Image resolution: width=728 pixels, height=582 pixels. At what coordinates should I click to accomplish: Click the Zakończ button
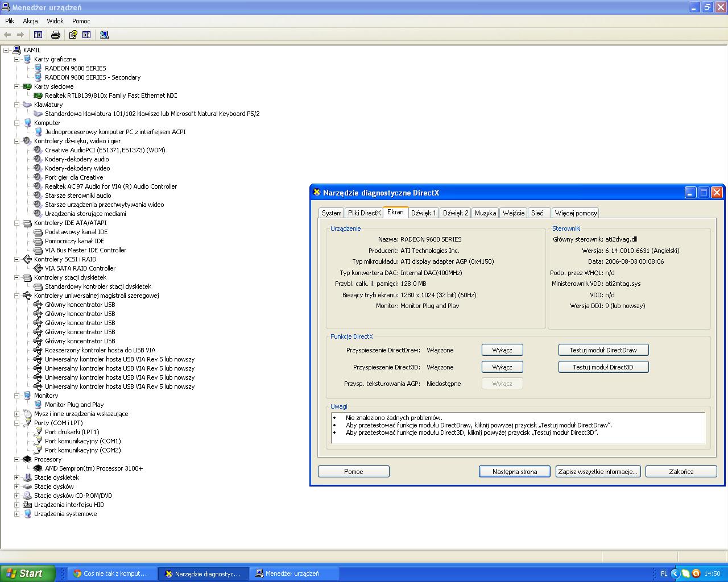681,472
